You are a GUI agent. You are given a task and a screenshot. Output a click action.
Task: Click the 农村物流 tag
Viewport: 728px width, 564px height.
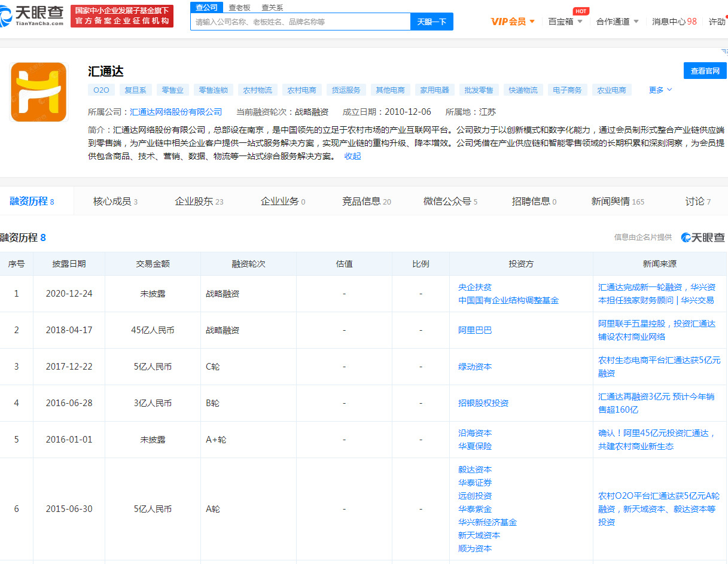[x=257, y=90]
